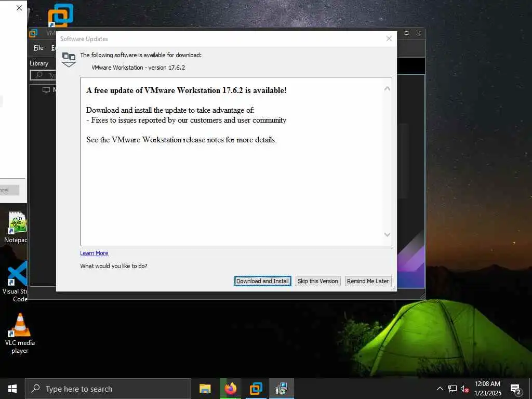Click the software update download icon
The height and width of the screenshot is (399, 532).
pos(69,59)
